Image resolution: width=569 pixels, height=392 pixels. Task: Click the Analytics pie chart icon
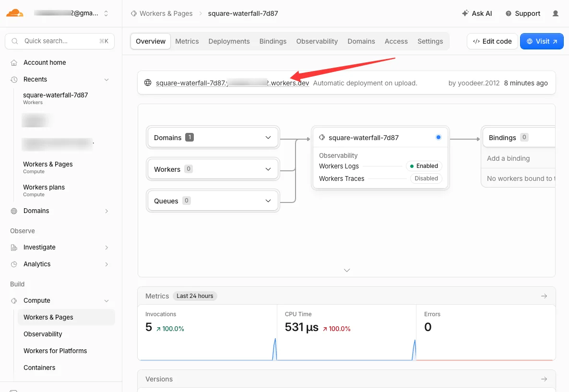pos(14,264)
